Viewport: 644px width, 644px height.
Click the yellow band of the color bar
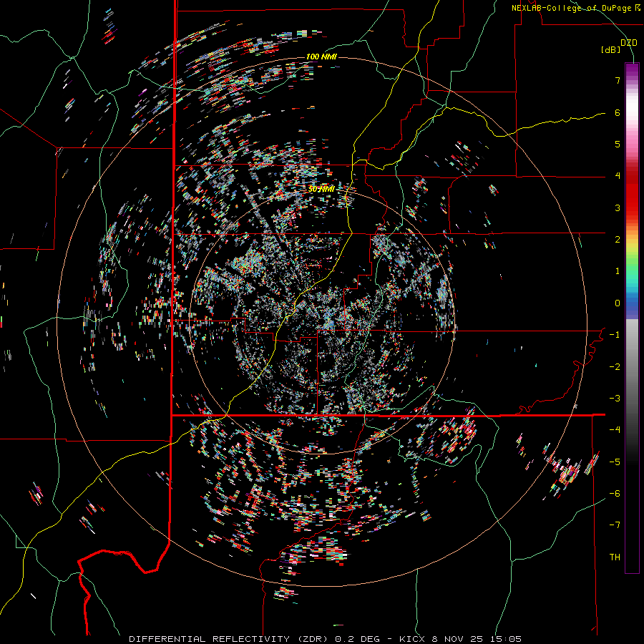point(632,246)
